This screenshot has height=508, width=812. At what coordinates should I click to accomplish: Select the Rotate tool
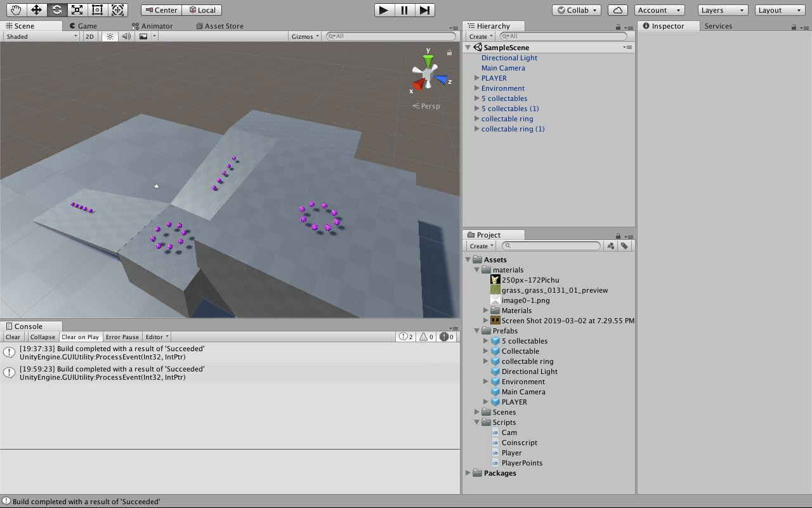[x=56, y=10]
